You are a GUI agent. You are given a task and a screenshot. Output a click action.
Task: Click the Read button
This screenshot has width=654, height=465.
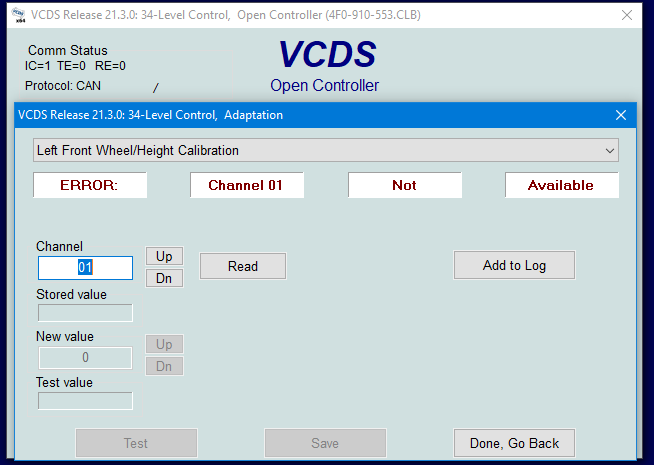click(x=243, y=266)
